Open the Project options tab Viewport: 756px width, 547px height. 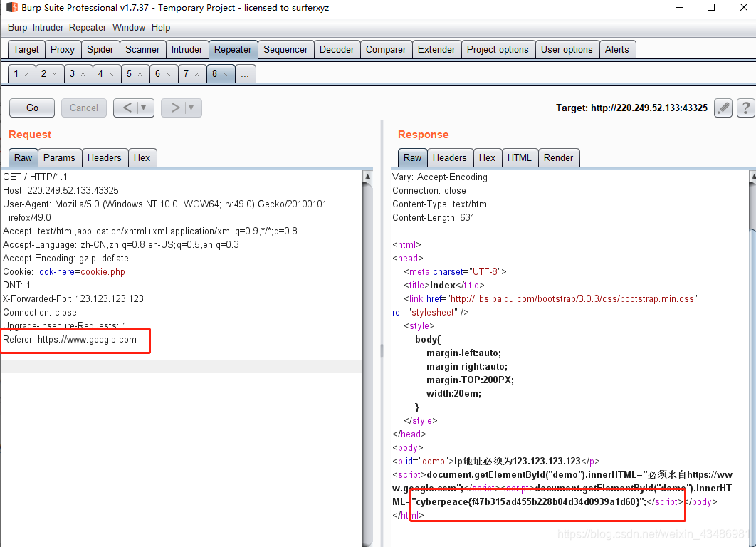[498, 50]
